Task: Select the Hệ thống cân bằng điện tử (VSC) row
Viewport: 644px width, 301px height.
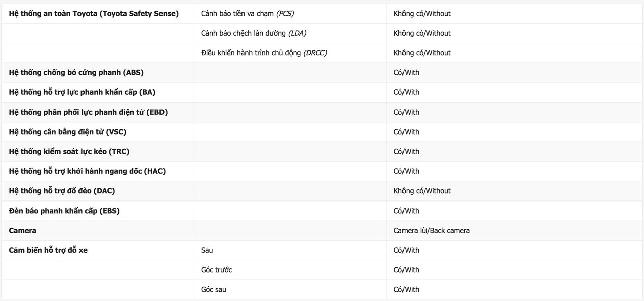Action: (322, 132)
